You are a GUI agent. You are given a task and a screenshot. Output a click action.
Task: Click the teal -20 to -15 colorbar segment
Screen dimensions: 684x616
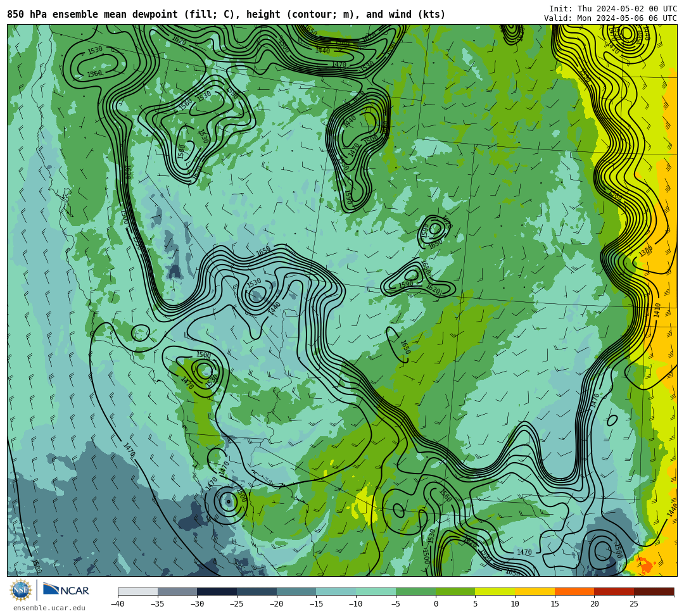click(296, 591)
